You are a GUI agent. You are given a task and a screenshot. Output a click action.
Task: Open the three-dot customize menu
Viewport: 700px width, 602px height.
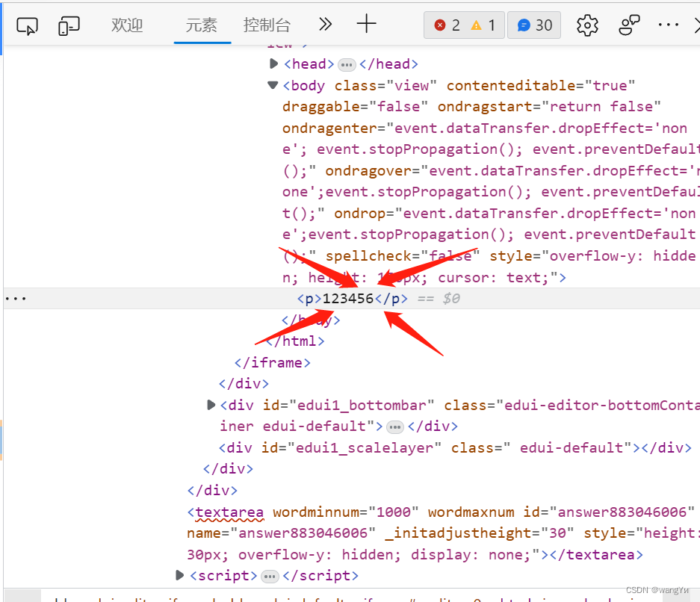tap(669, 25)
